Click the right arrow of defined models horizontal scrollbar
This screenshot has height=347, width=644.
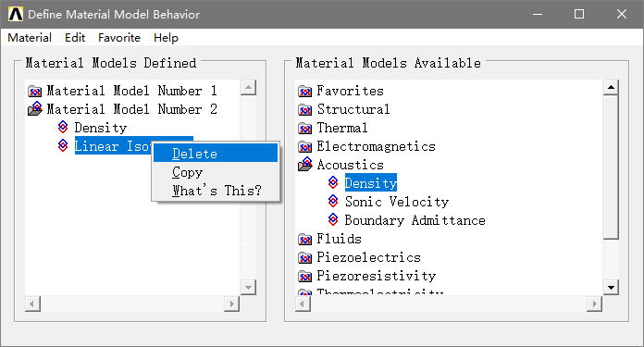tap(231, 304)
